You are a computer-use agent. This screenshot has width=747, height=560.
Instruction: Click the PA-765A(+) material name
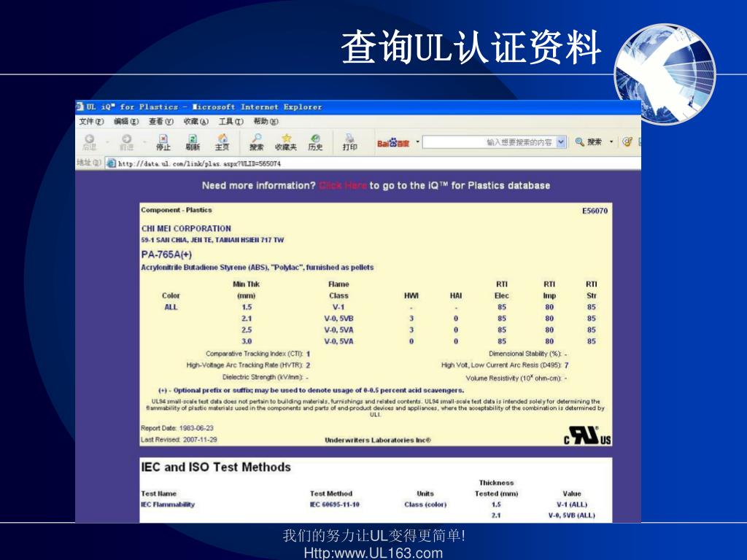(x=166, y=254)
